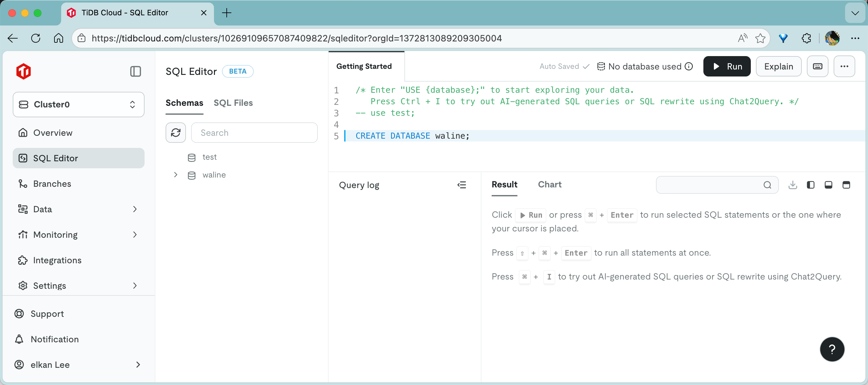Click the Explain button
This screenshot has width=868, height=385.
pos(779,66)
